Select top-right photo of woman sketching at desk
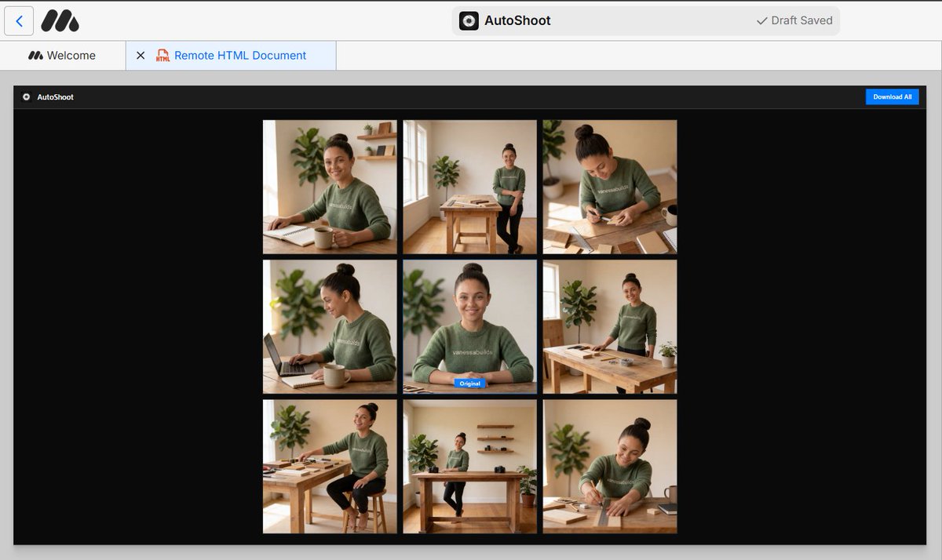The height and width of the screenshot is (560, 942). point(610,187)
